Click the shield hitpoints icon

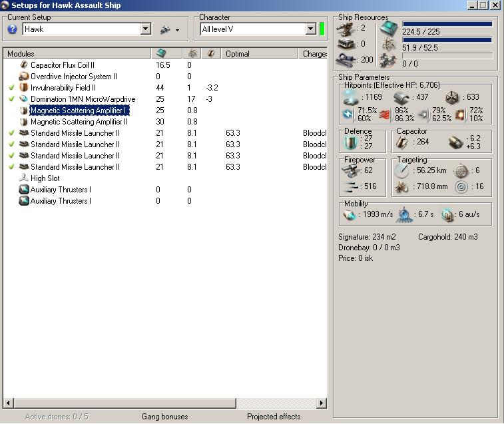[350, 97]
